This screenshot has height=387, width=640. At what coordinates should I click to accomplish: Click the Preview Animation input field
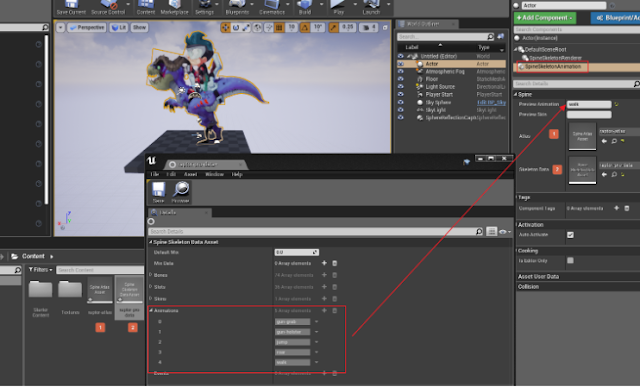(589, 105)
